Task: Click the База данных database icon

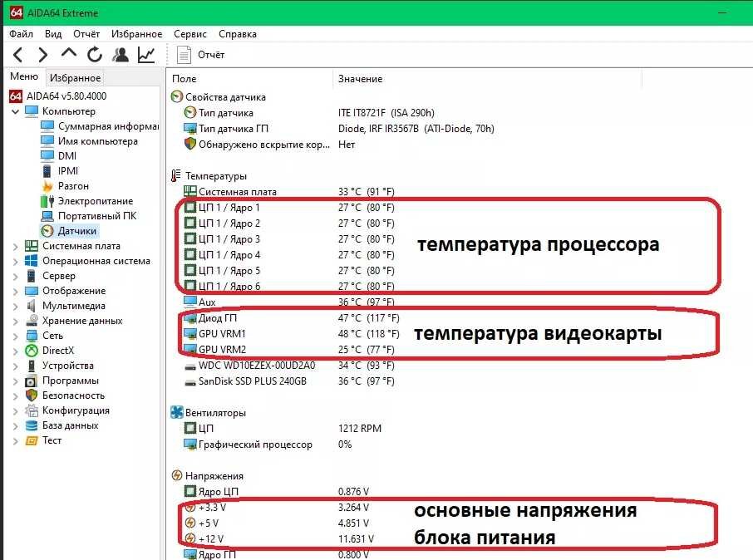Action: (x=32, y=425)
